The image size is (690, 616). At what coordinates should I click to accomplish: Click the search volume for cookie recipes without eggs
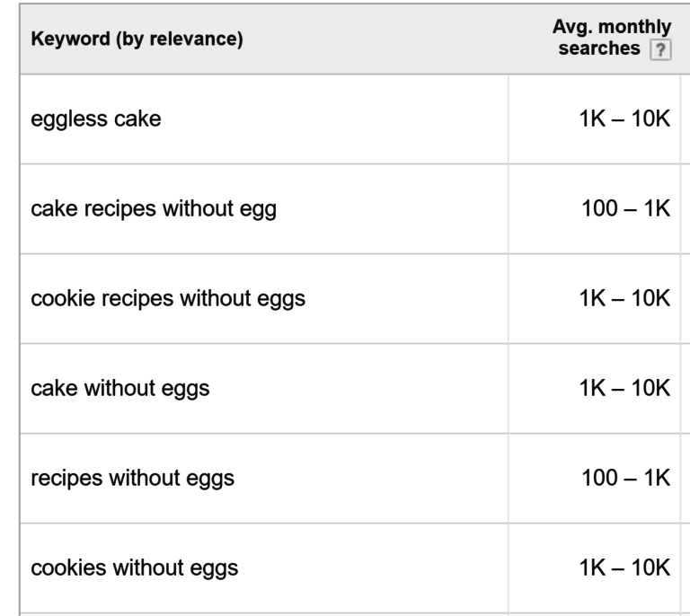coord(624,298)
